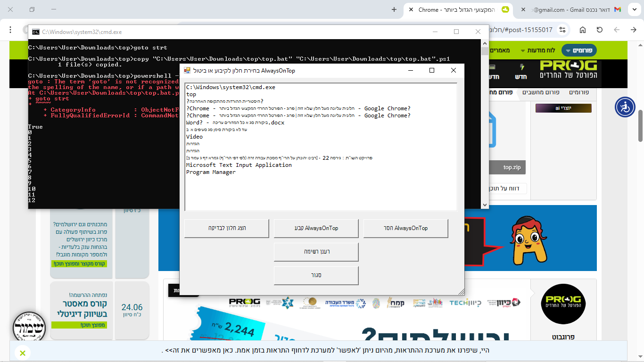Image resolution: width=644 pixels, height=362 pixels.
Task: Open the site information icon in address bar
Action: pos(562,30)
